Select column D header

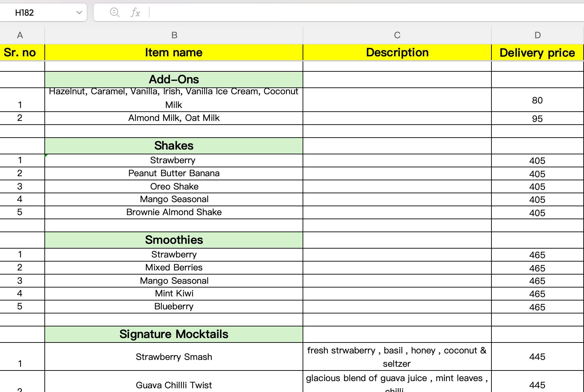click(x=537, y=35)
